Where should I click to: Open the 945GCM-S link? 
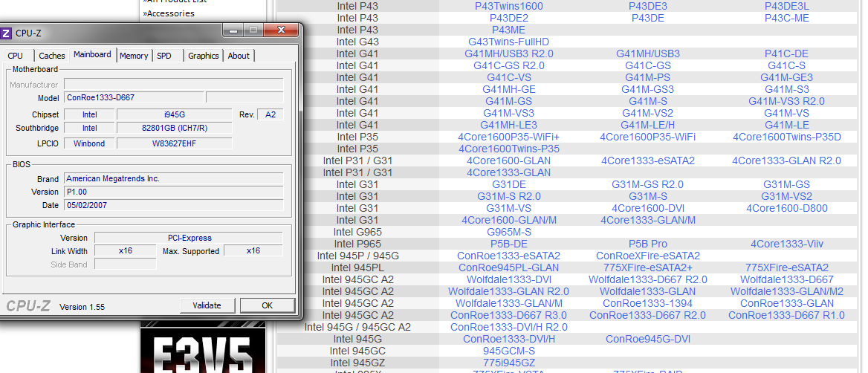[x=509, y=351]
